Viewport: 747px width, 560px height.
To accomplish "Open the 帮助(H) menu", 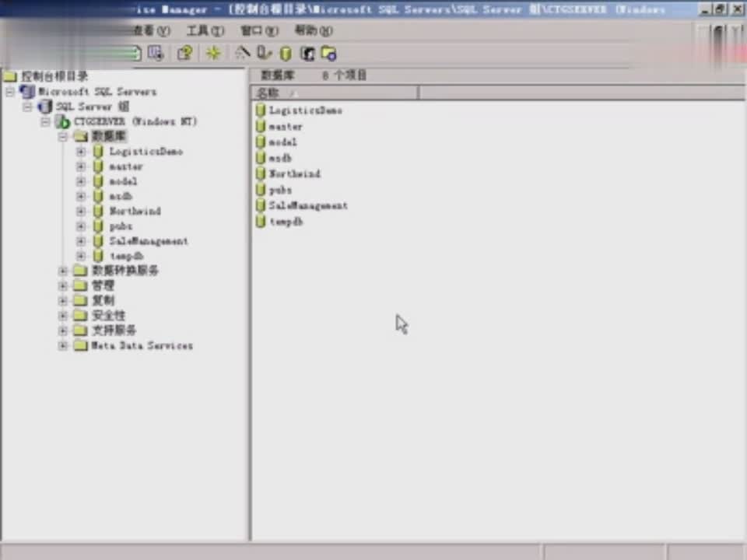I will [314, 31].
